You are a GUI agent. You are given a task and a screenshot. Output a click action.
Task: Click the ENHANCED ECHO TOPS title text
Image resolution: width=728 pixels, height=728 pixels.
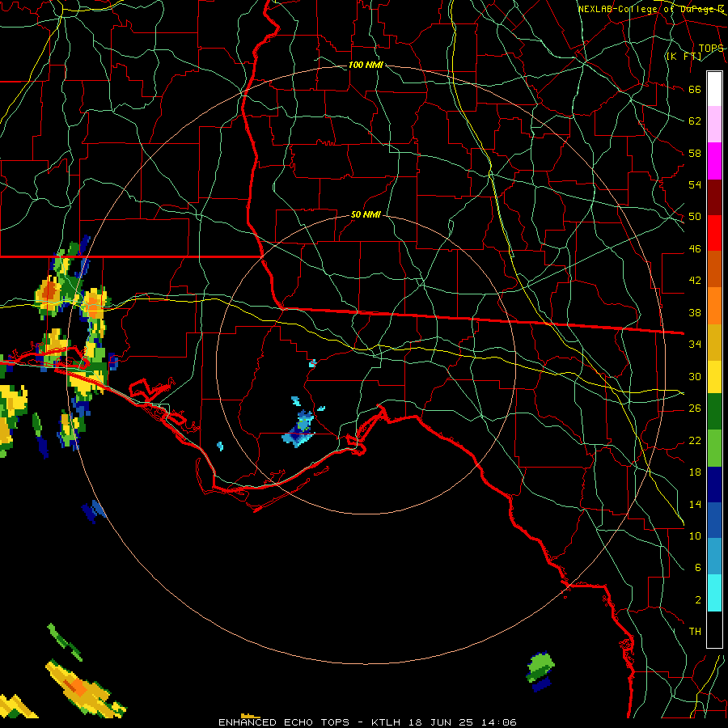click(283, 722)
